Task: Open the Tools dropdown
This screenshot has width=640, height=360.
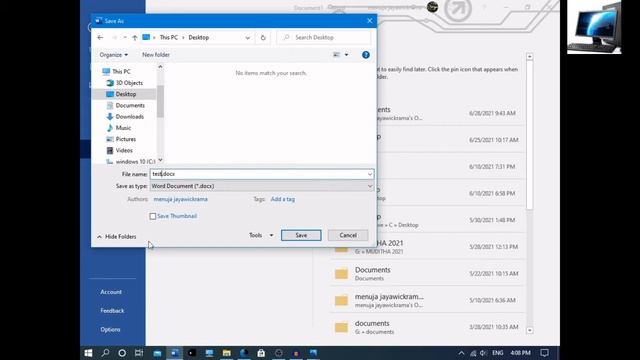Action: coord(261,235)
